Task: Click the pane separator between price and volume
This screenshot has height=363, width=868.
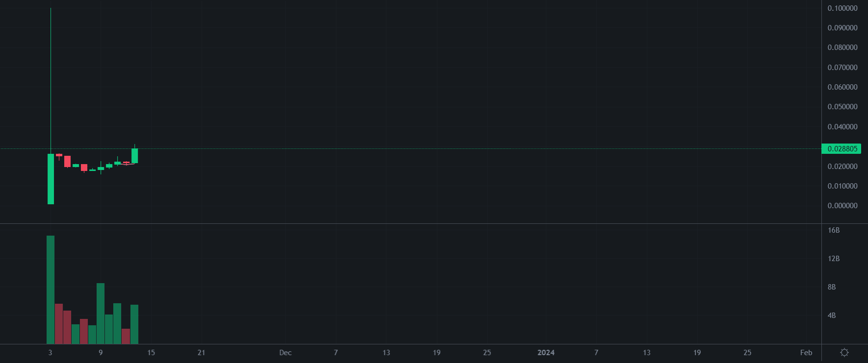Action: tap(410, 224)
